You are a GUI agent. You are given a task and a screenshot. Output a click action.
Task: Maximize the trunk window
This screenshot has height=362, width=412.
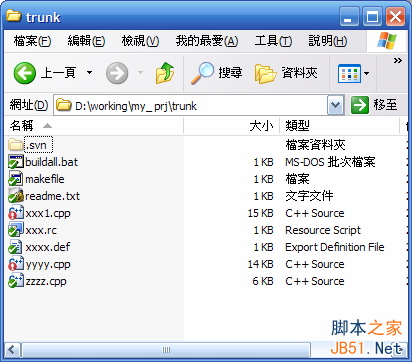coord(372,16)
